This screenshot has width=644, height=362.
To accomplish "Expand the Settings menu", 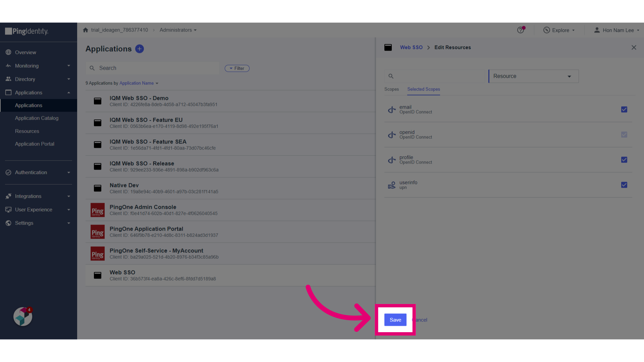I will tap(39, 223).
